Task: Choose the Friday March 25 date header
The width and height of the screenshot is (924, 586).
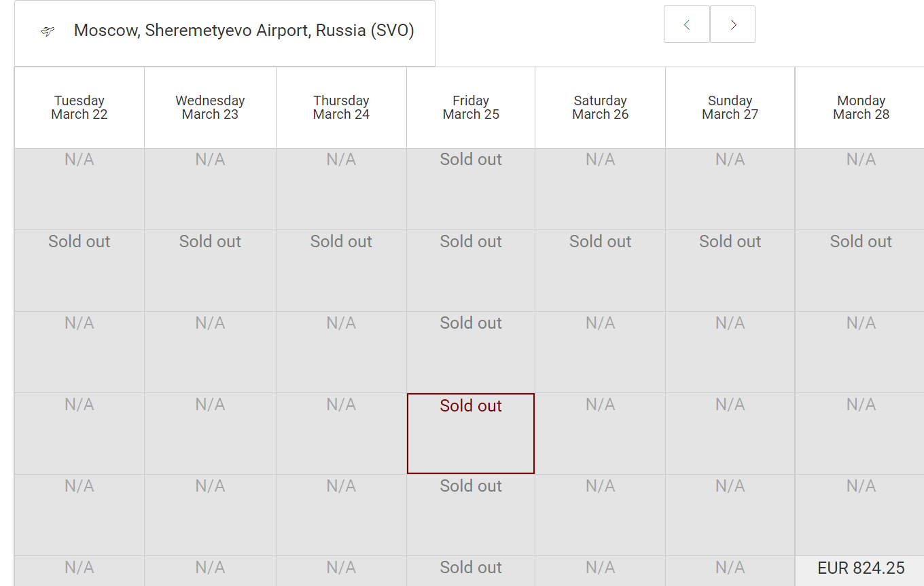Action: [x=471, y=107]
